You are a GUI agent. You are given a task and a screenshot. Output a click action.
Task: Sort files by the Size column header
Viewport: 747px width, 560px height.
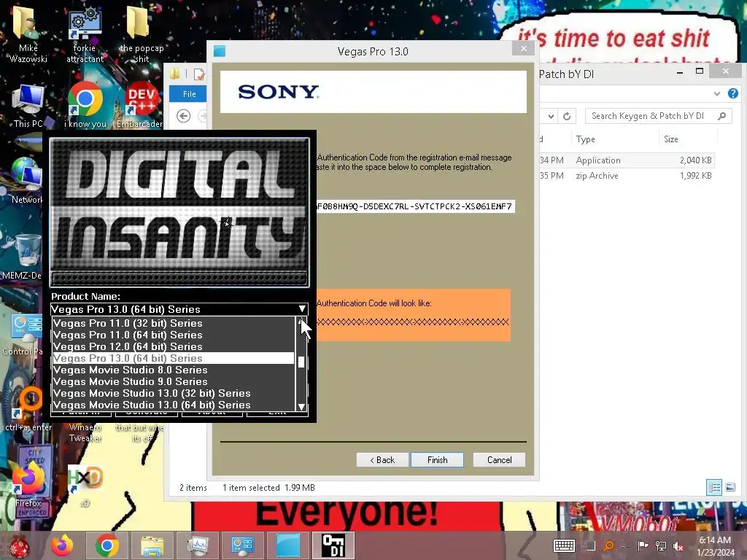(x=688, y=139)
